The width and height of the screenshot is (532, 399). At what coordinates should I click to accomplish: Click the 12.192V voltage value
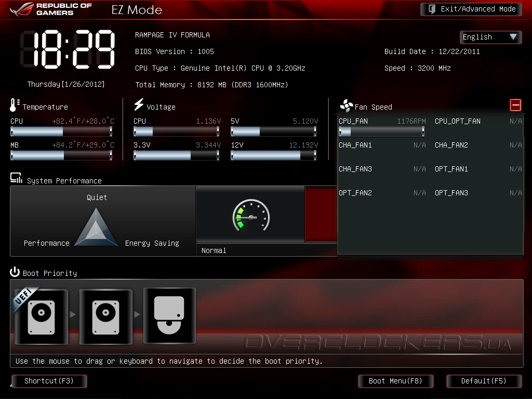[303, 145]
